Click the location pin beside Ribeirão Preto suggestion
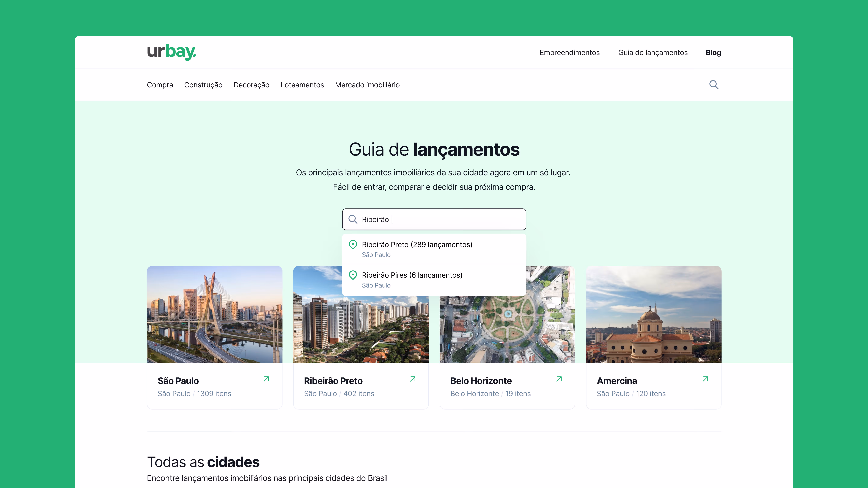 coord(353,244)
